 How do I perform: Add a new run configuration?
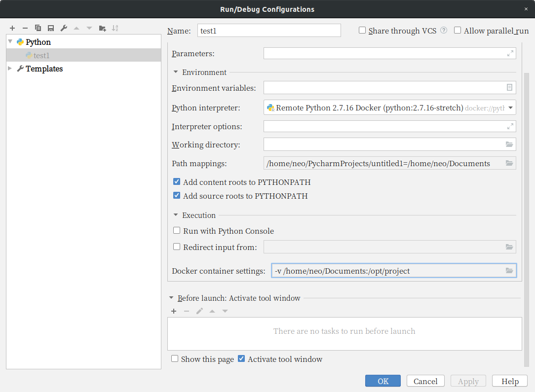(12, 28)
